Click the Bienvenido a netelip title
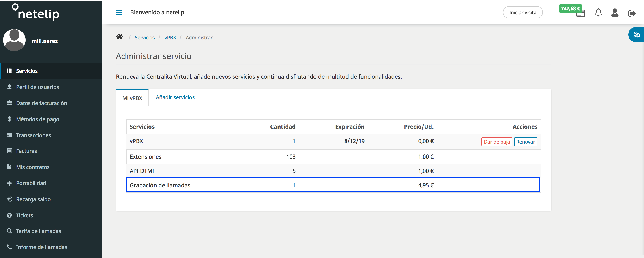Image resolution: width=644 pixels, height=258 pixels. (x=157, y=12)
